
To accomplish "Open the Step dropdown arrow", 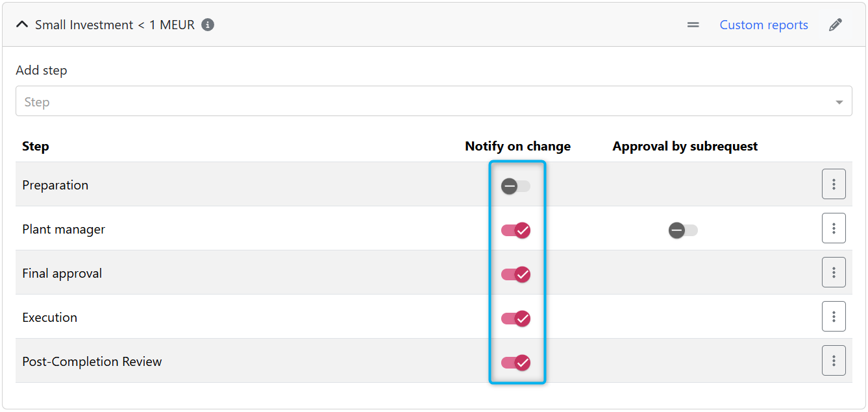I will coord(839,103).
